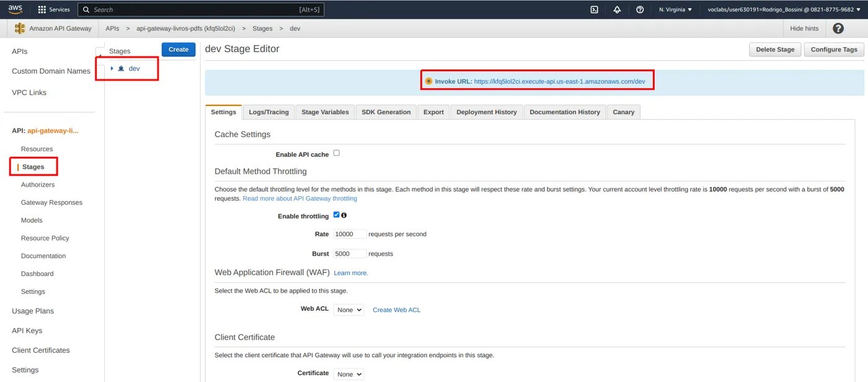Click the Amazon API Gateway service icon
Image resolution: width=868 pixels, height=382 pixels.
pos(20,29)
